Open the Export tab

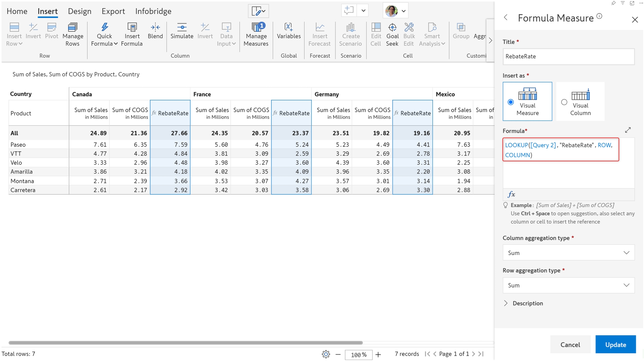(113, 11)
